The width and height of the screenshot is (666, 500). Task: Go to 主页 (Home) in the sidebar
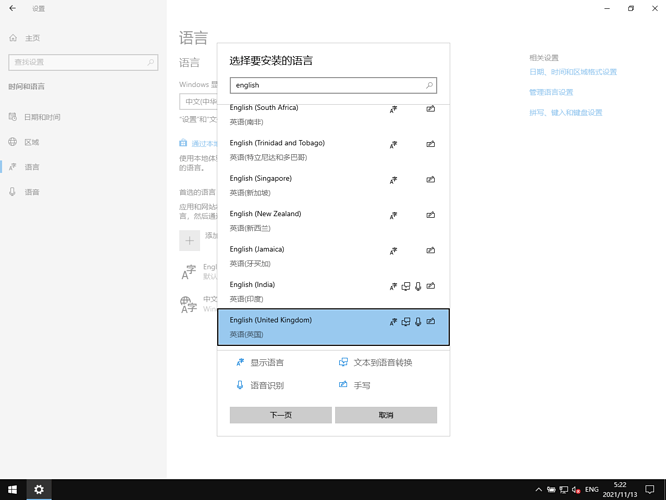click(32, 38)
